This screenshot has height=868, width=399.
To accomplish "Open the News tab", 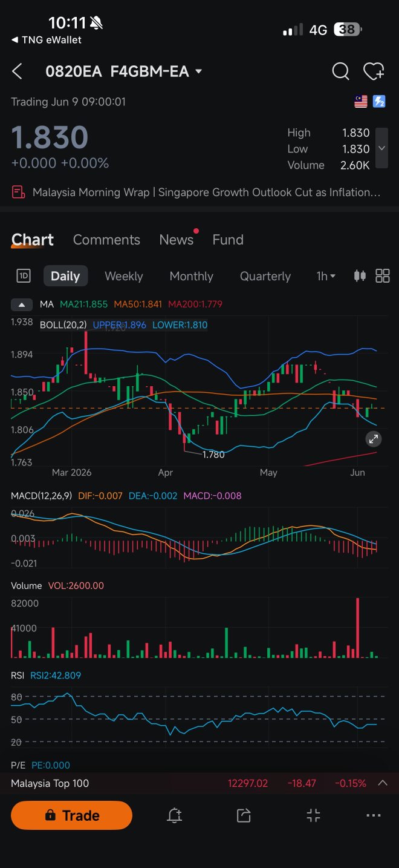I will tap(177, 240).
